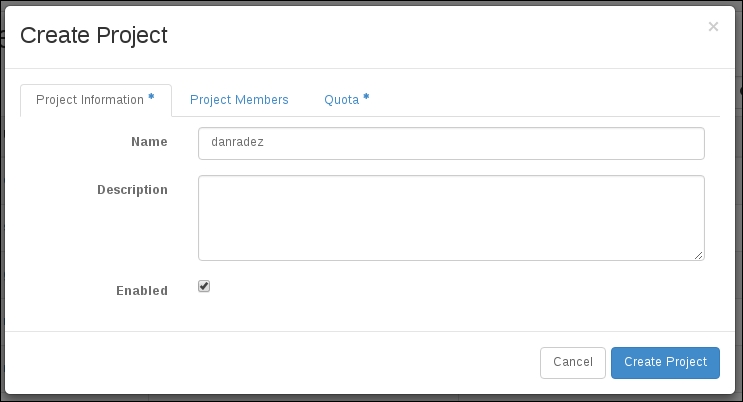Click the required asterisk on Project Information
Viewport: 743px width, 402px height.
click(x=151, y=97)
